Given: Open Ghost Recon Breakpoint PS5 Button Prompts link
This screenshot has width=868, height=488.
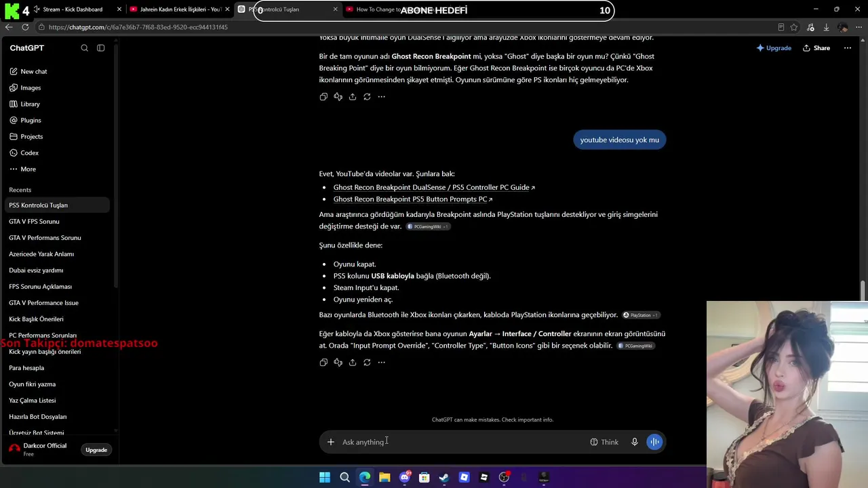Looking at the screenshot, I should pyautogui.click(x=413, y=199).
